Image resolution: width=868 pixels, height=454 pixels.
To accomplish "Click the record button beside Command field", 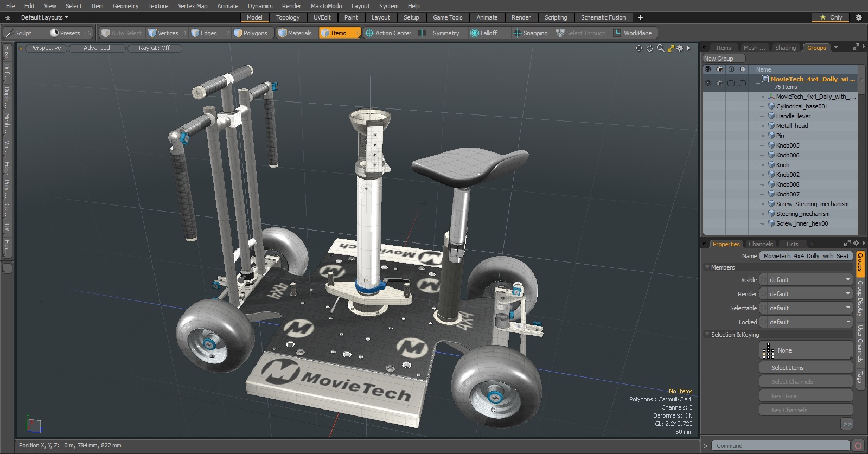I will point(858,446).
